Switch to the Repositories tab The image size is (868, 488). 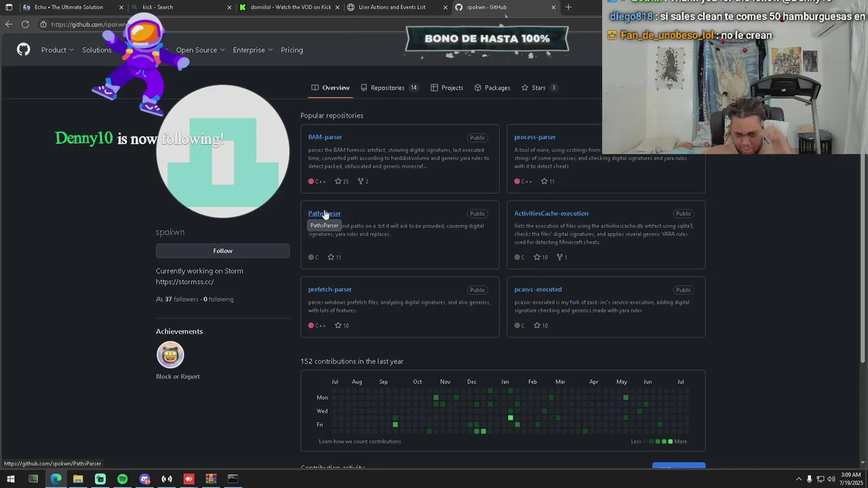click(389, 87)
